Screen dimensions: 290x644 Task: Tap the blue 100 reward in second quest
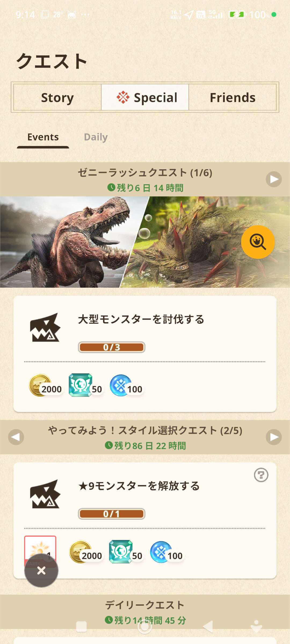(166, 552)
